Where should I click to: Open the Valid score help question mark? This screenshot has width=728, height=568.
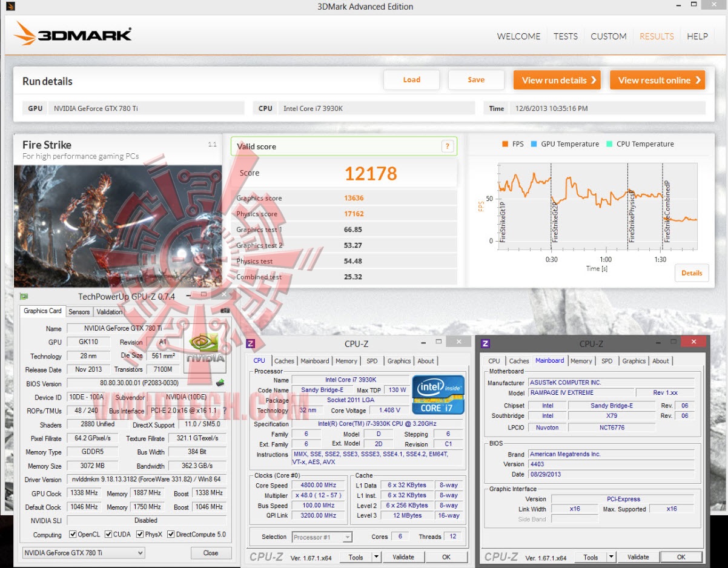[x=447, y=146]
